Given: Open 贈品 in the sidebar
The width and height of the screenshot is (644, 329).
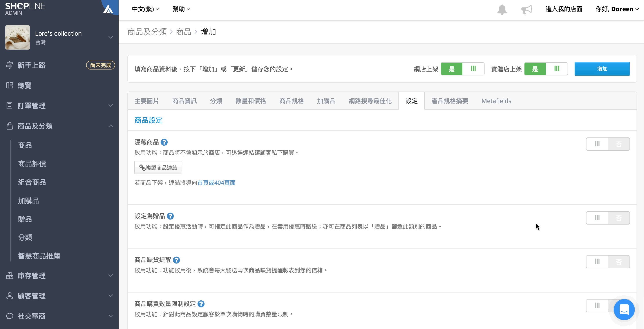Looking at the screenshot, I should click(x=25, y=219).
